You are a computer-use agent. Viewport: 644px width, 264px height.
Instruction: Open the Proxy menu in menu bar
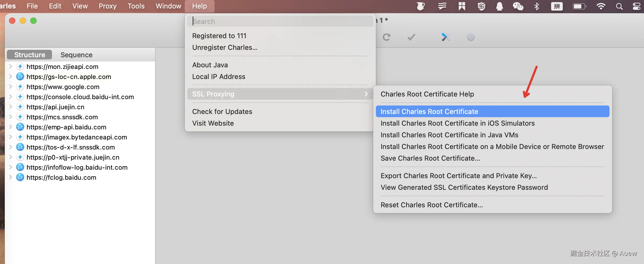[x=108, y=6]
